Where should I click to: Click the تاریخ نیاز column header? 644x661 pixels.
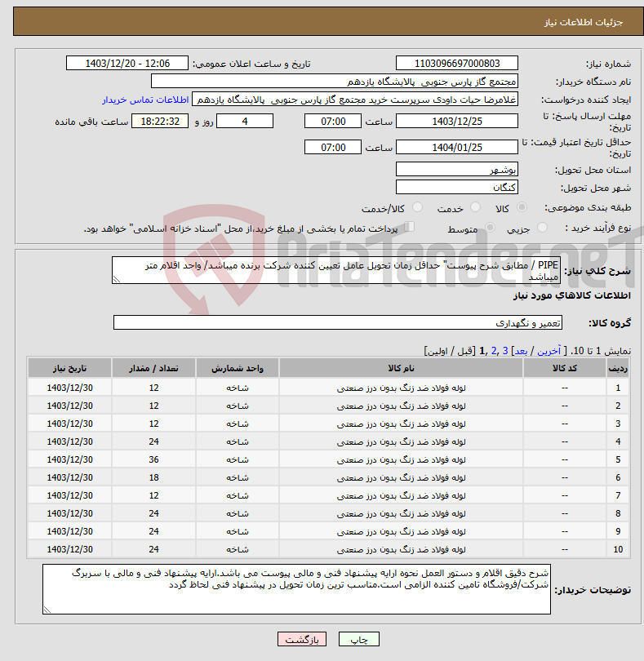(69, 368)
